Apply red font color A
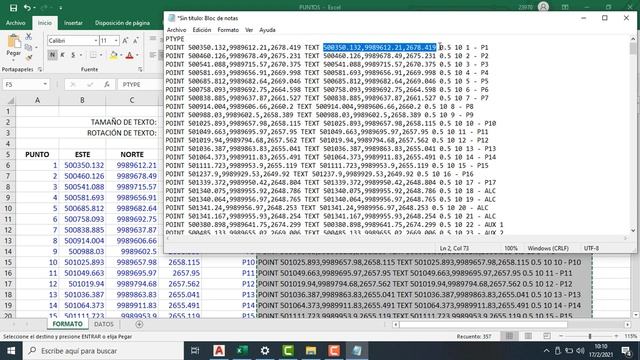The image size is (640, 360). [129, 55]
